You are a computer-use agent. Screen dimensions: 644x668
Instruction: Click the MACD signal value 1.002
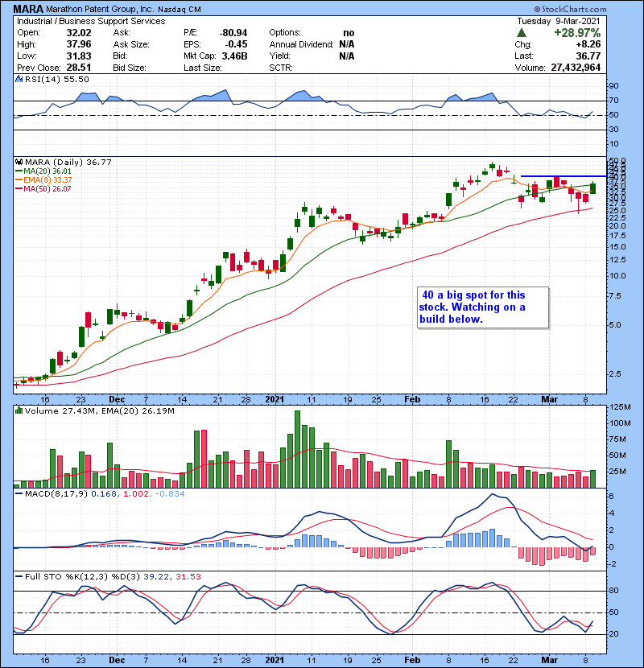tap(136, 494)
